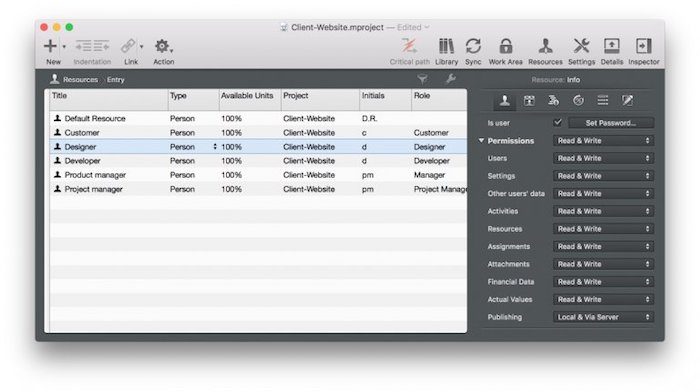The width and height of the screenshot is (700, 392).
Task: Click the Set Password button
Action: click(610, 123)
